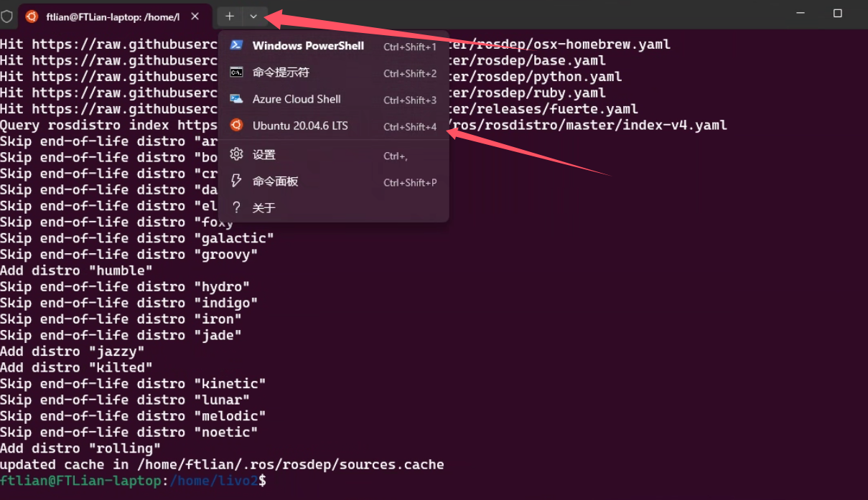Image resolution: width=868 pixels, height=500 pixels.
Task: Click the Ubuntu logo in the dropdown menu
Action: 236,126
